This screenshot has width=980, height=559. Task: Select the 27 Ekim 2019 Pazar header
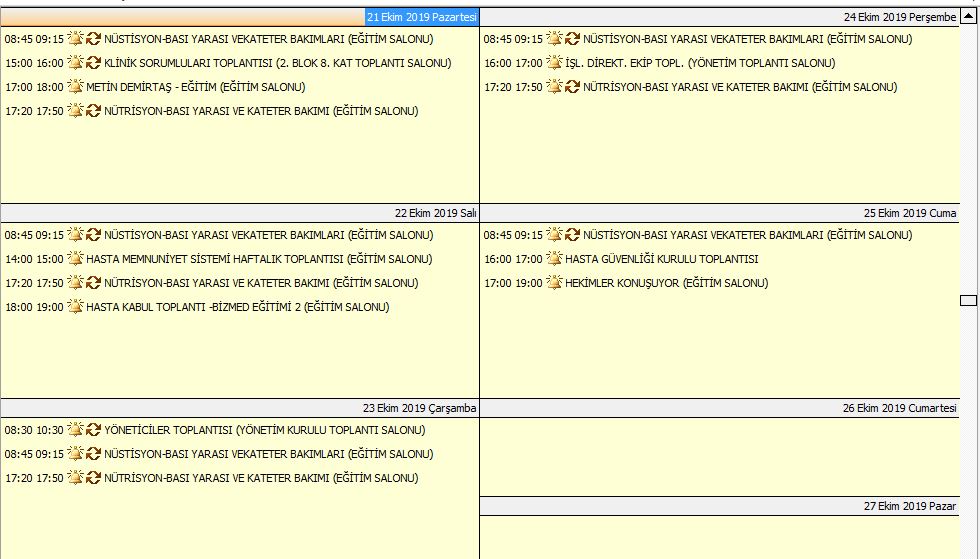[909, 506]
